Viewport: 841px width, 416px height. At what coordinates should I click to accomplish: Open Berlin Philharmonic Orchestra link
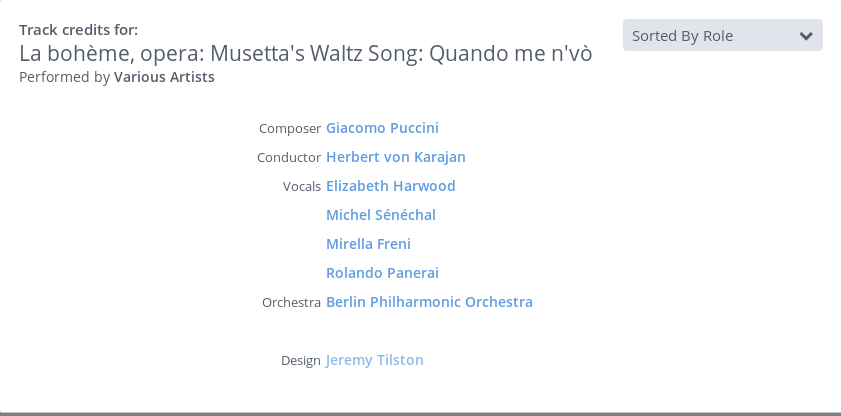click(429, 302)
